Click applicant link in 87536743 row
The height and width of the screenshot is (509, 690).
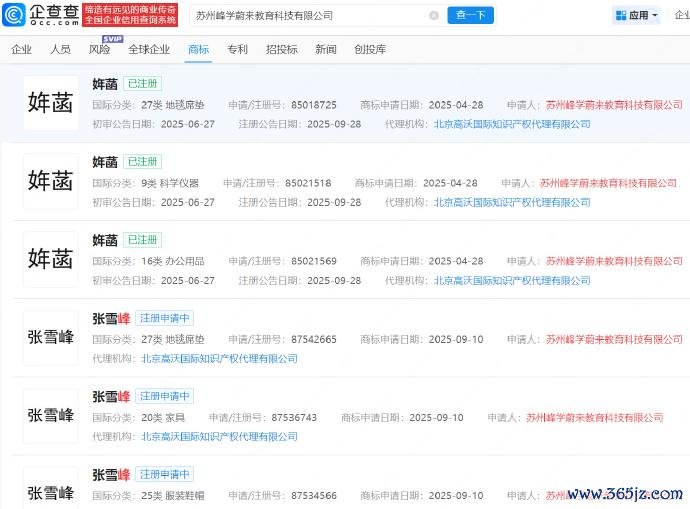(595, 417)
